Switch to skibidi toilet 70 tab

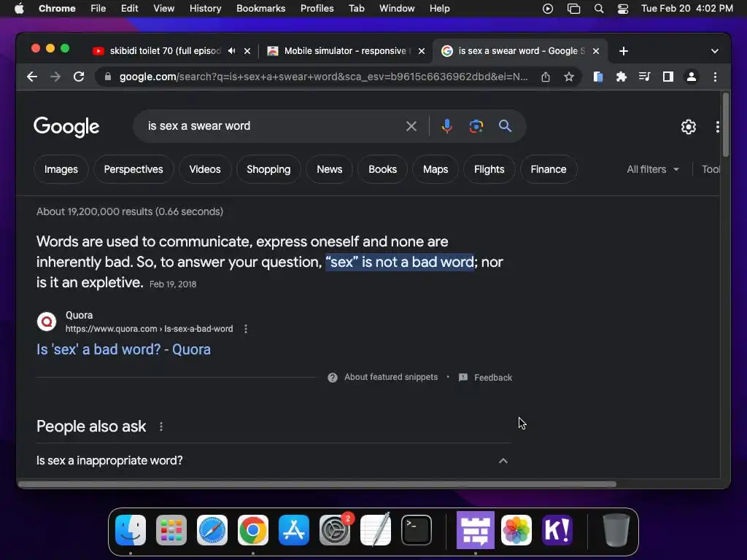pos(165,51)
